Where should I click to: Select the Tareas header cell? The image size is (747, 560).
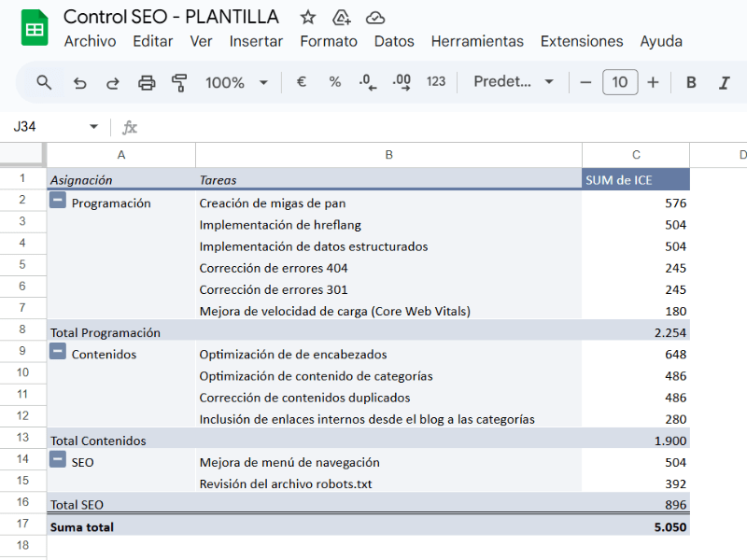tap(388, 179)
